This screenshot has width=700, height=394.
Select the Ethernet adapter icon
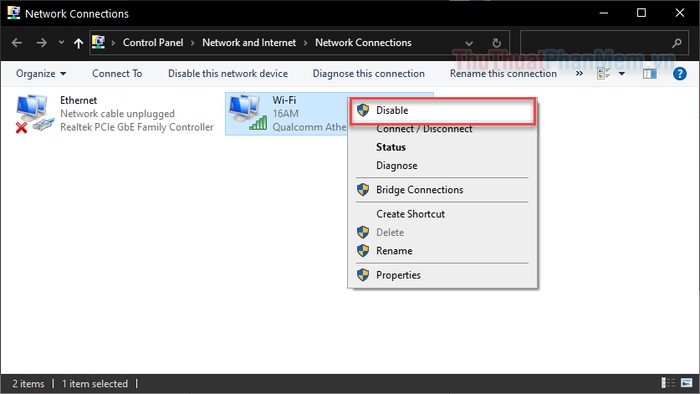tap(34, 113)
